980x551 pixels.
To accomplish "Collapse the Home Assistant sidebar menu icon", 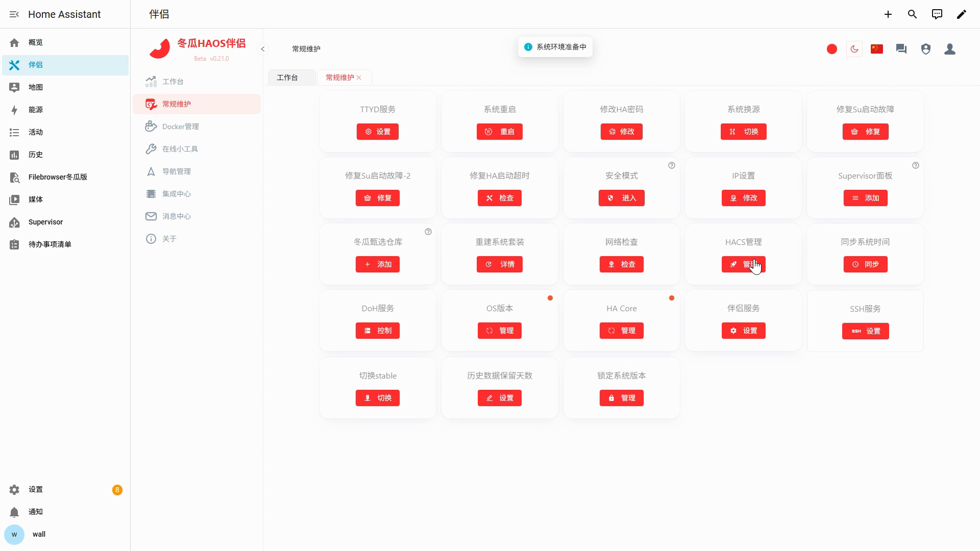I will tap(14, 14).
